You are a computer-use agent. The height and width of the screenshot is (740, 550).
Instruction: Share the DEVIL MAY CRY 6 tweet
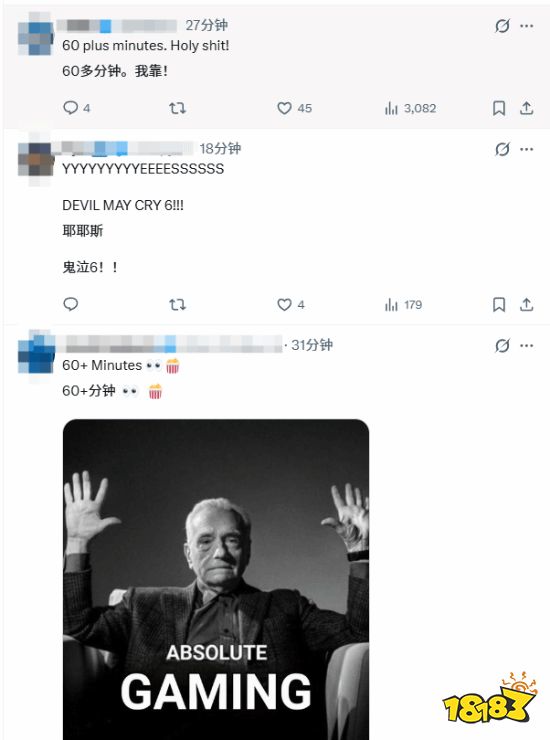(526, 305)
